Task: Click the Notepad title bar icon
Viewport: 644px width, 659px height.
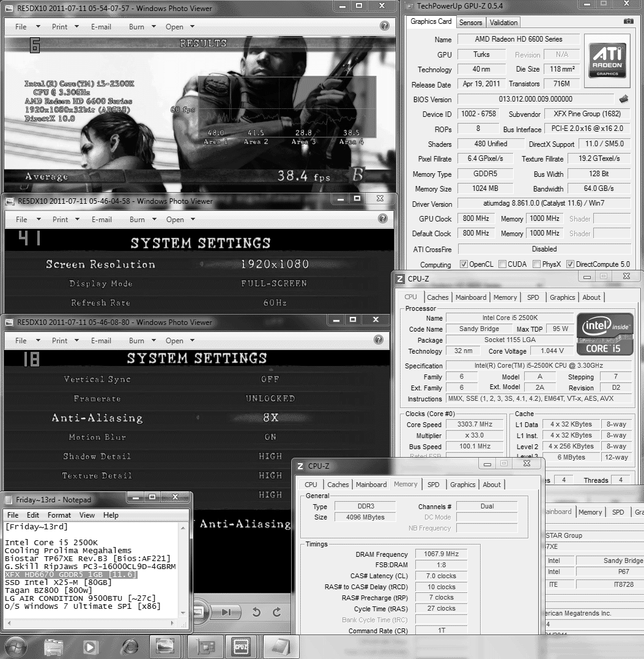Action: [x=9, y=500]
